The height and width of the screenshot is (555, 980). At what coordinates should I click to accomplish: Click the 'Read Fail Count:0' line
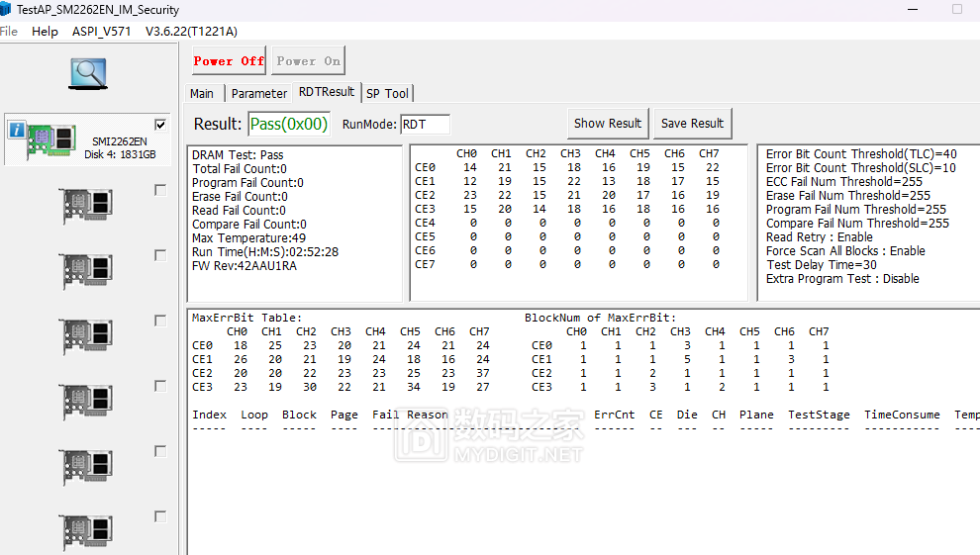(x=239, y=211)
